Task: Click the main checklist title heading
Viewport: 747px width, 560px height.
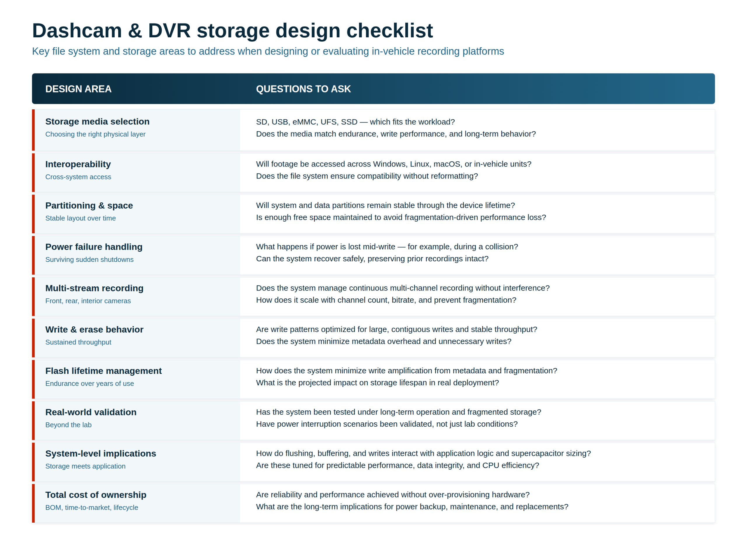Action: (x=232, y=30)
